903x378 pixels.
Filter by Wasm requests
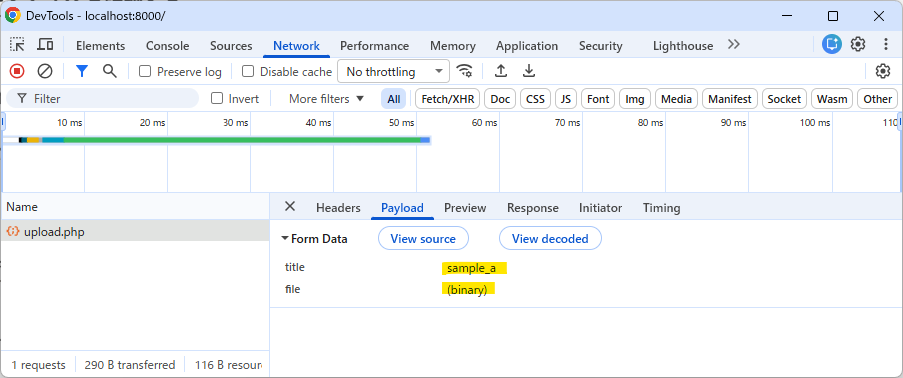832,99
